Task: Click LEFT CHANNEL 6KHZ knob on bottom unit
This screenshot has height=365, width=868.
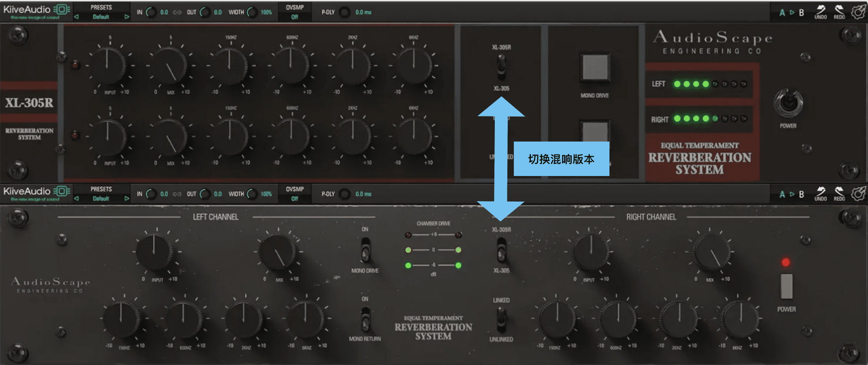Action: pos(305,319)
